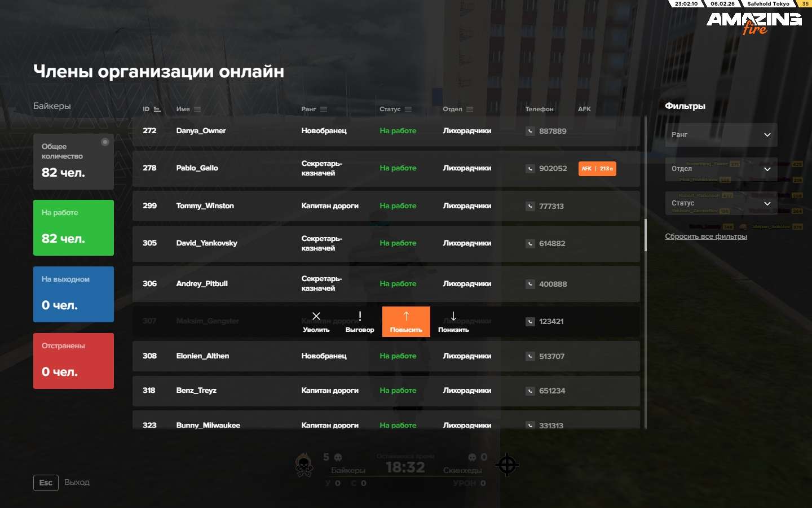Click Сбросить все фильтры link

(x=705, y=237)
